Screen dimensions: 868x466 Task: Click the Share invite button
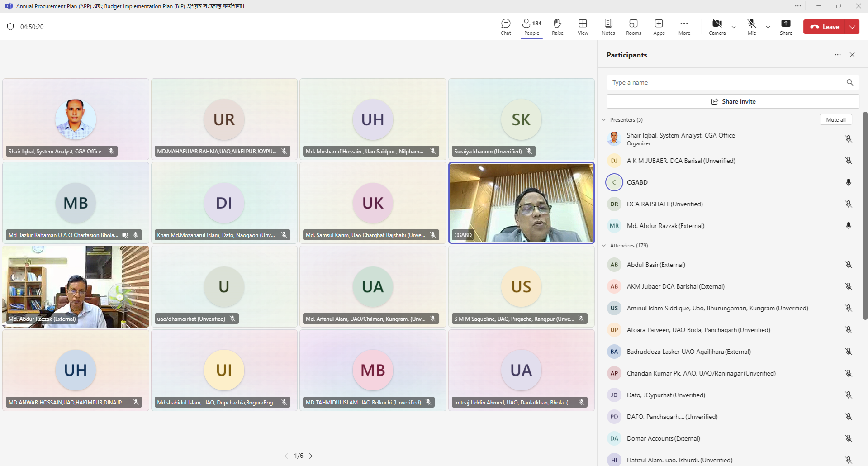pos(732,101)
